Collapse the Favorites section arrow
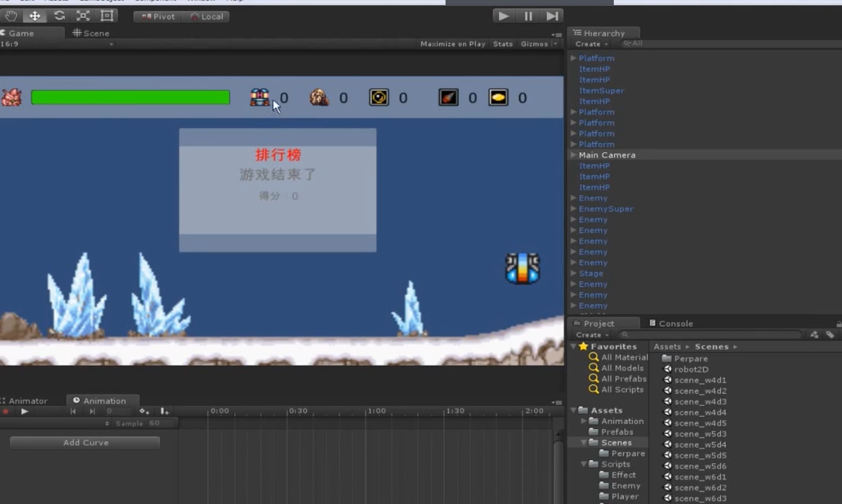The height and width of the screenshot is (504, 842). (x=574, y=347)
